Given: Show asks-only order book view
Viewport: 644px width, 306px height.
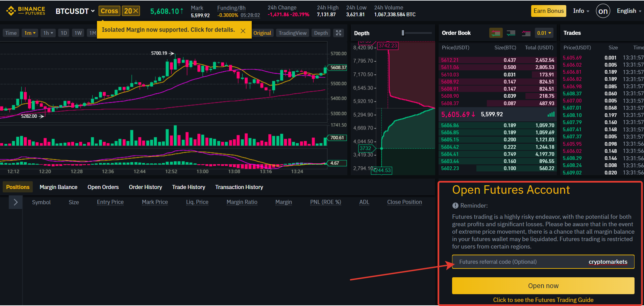Looking at the screenshot, I should [x=526, y=33].
